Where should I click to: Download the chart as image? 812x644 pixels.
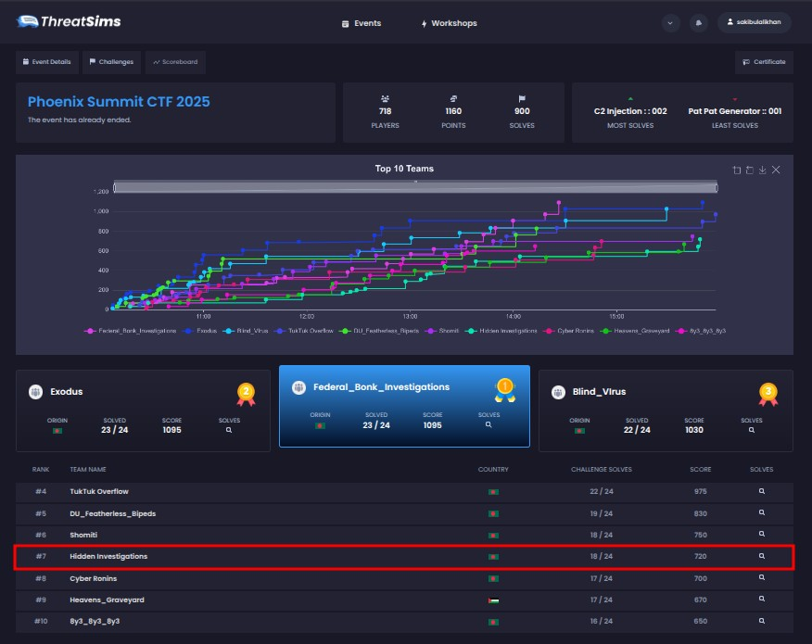(762, 170)
